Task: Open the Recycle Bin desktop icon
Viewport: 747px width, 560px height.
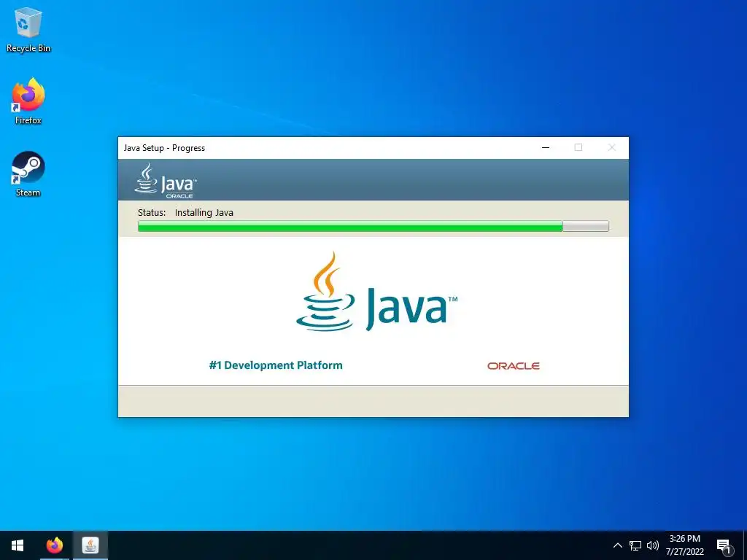Action: 28,31
